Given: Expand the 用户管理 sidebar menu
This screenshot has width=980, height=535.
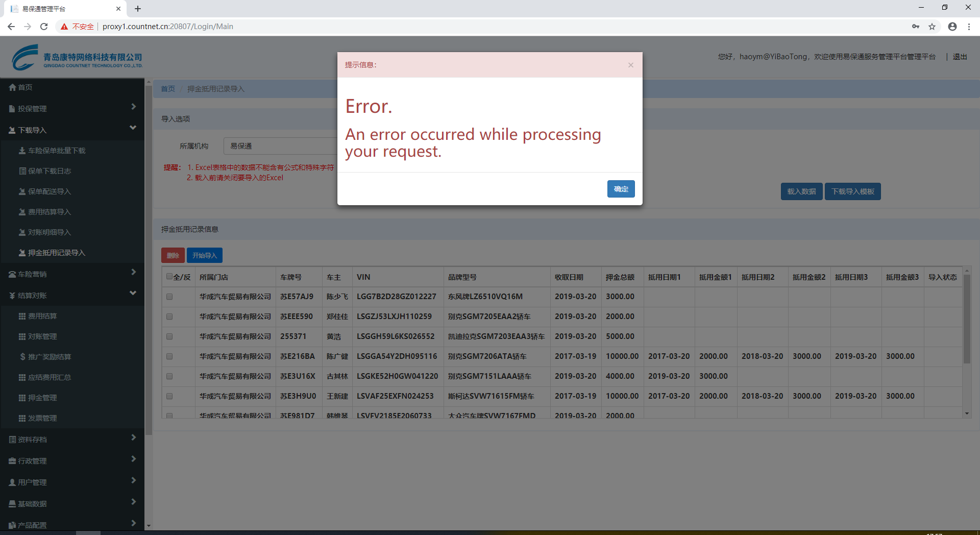Looking at the screenshot, I should pyautogui.click(x=72, y=482).
